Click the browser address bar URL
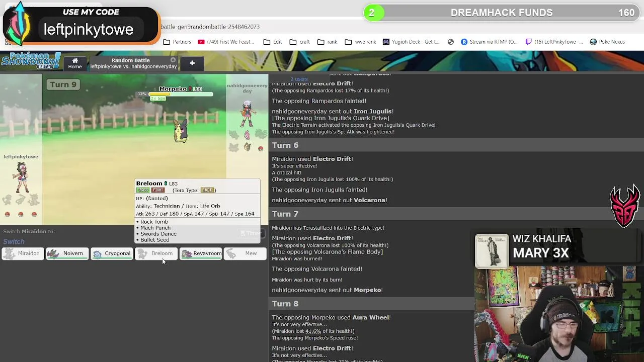The height and width of the screenshot is (362, 644). (210, 27)
